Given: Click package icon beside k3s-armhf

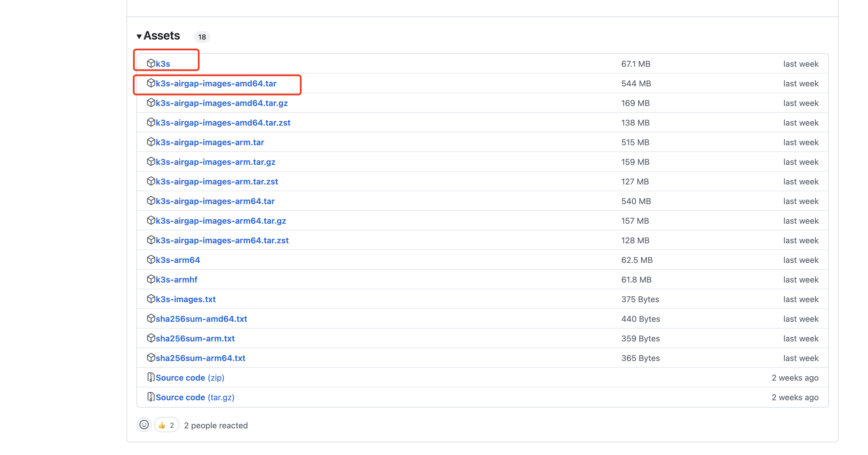Looking at the screenshot, I should click(x=151, y=279).
